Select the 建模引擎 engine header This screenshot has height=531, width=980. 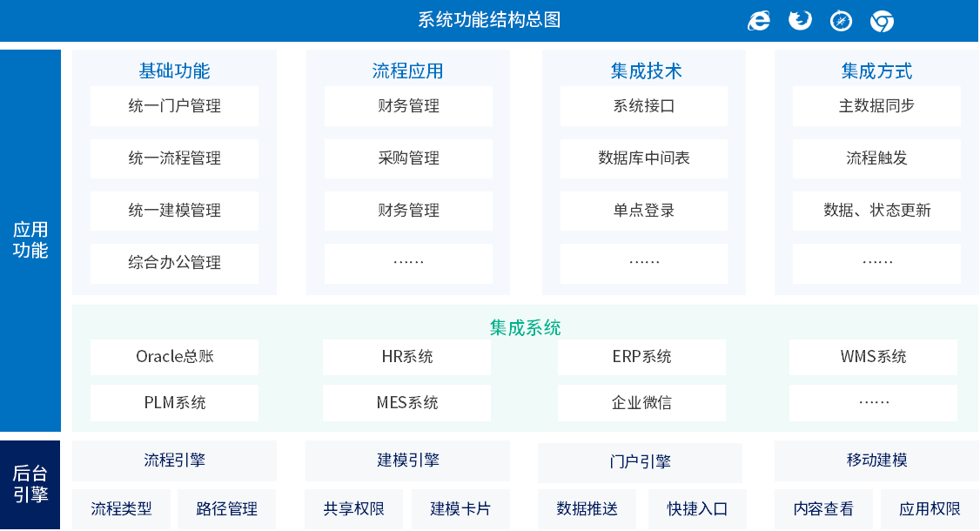coord(408,461)
